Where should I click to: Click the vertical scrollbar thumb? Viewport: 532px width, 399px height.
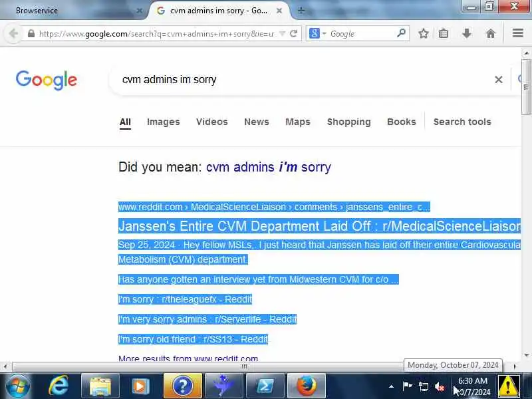526,87
